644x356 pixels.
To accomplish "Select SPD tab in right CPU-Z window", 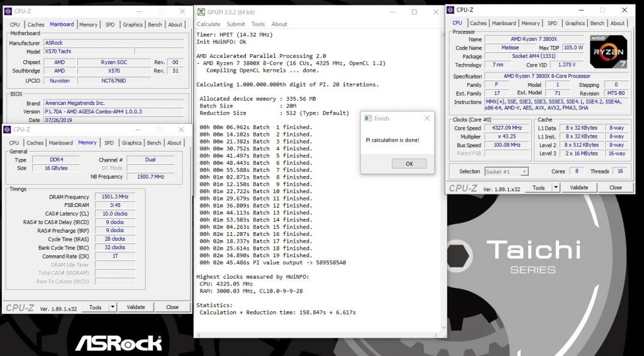I will click(x=552, y=23).
